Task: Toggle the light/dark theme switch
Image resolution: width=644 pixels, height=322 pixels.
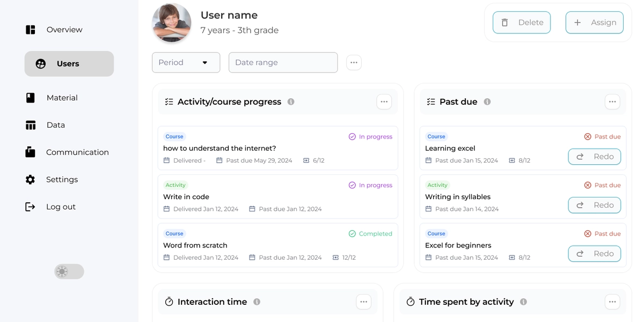Action: 69,272
